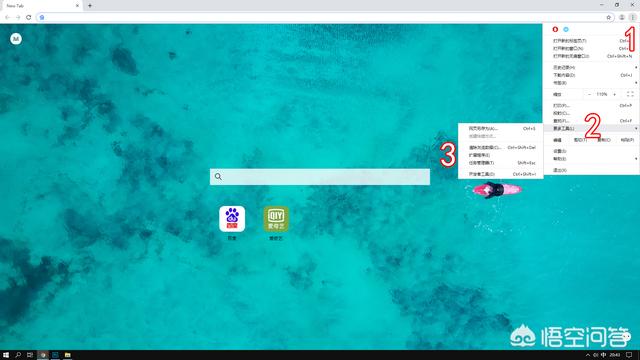Open the iQIYI shortcut tile
The image size is (640, 360).
point(276,219)
